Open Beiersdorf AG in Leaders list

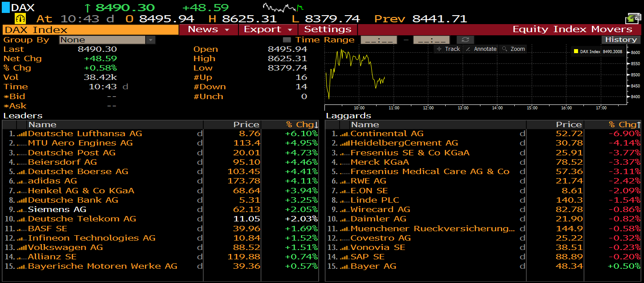[62, 162]
